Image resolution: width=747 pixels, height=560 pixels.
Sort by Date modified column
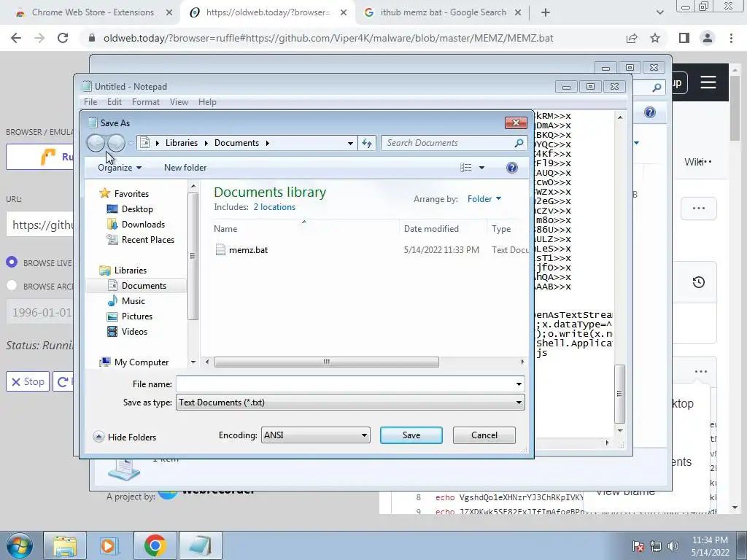click(431, 229)
